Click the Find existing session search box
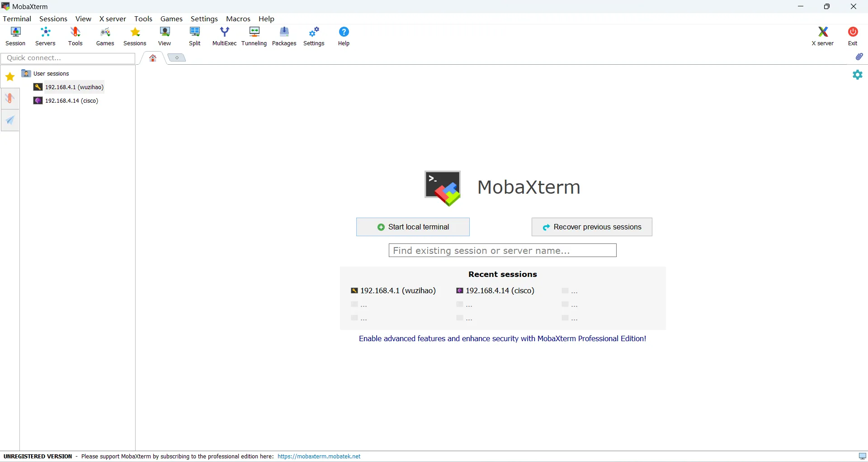The width and height of the screenshot is (868, 462). tap(502, 250)
